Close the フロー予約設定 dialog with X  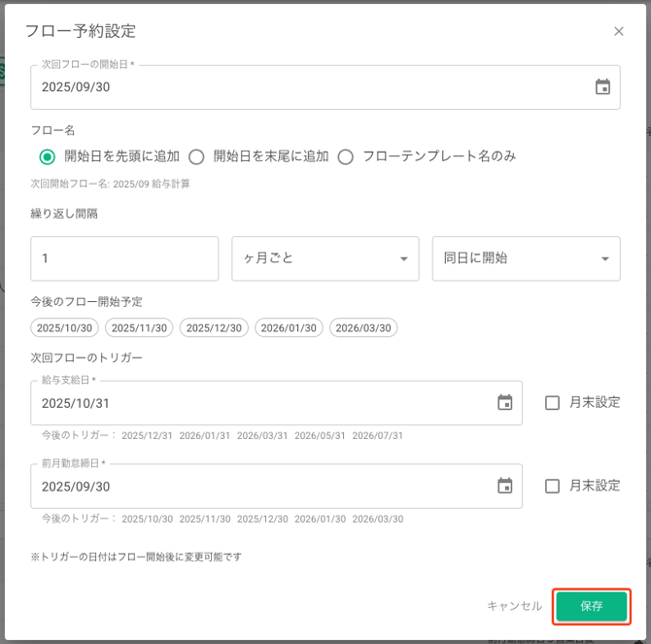click(619, 31)
